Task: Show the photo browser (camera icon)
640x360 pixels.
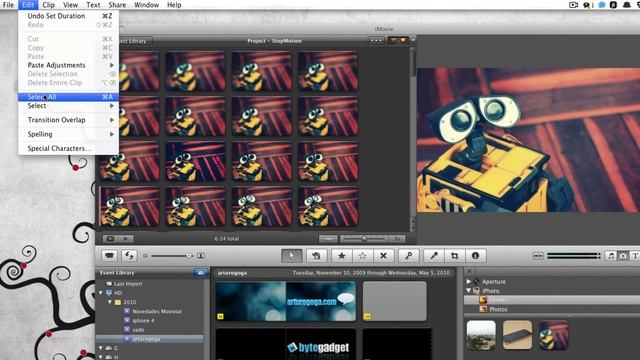Action: click(x=623, y=256)
